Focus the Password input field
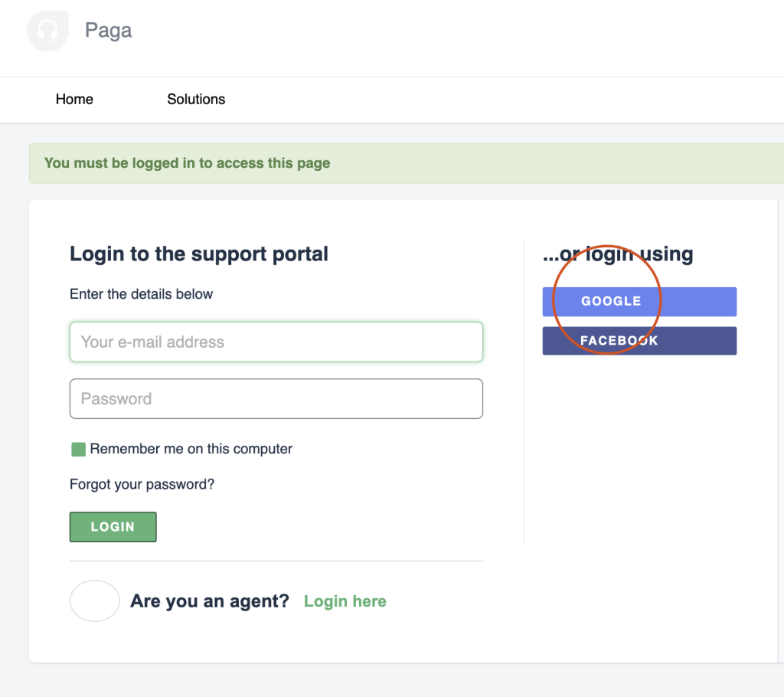This screenshot has height=697, width=784. tap(276, 399)
